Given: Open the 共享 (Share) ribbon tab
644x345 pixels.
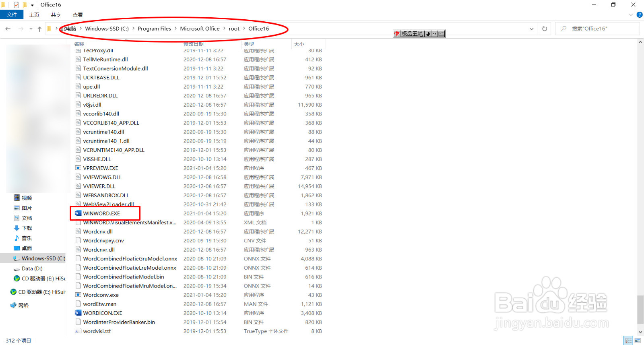Looking at the screenshot, I should [x=56, y=15].
